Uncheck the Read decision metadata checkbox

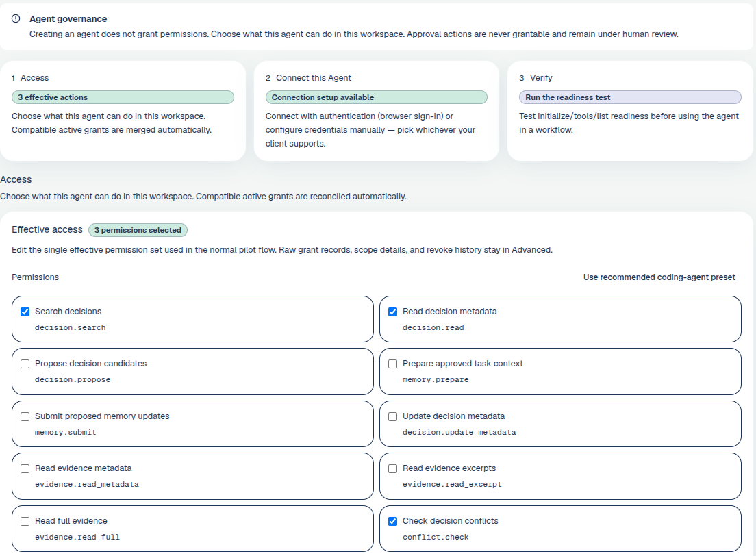[x=393, y=312]
